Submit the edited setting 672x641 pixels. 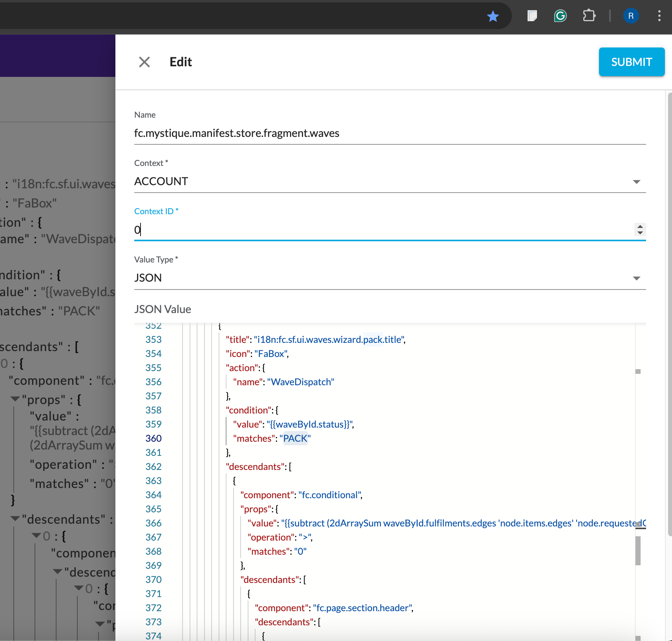click(631, 62)
